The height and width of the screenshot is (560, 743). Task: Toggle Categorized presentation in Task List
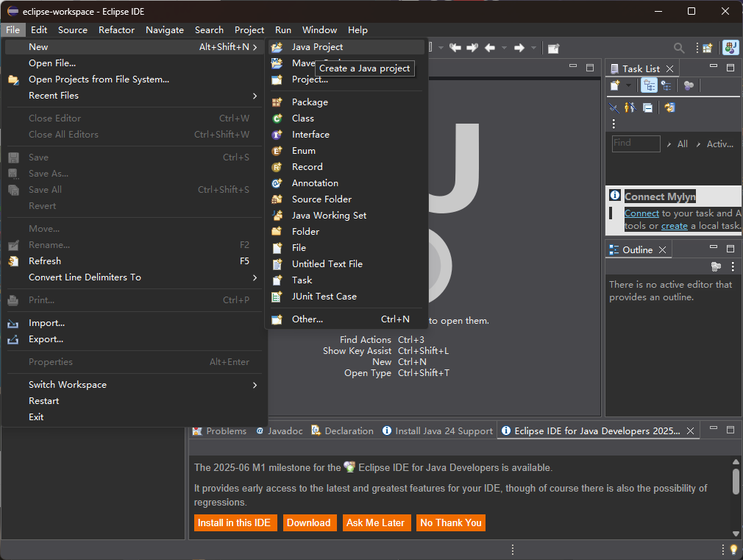click(649, 85)
